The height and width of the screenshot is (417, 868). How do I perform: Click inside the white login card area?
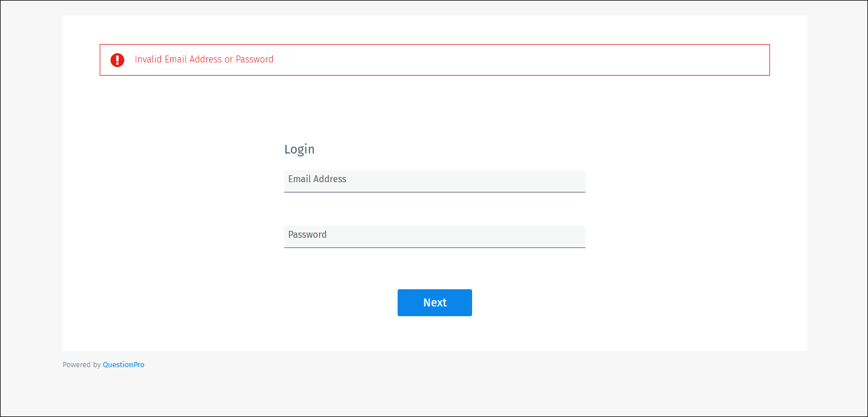click(434, 115)
